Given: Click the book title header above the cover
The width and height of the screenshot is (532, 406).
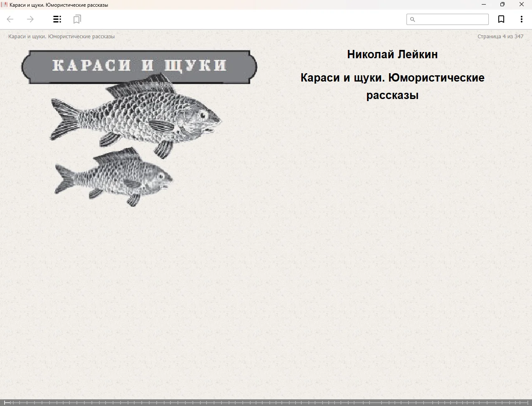Looking at the screenshot, I should click(62, 36).
